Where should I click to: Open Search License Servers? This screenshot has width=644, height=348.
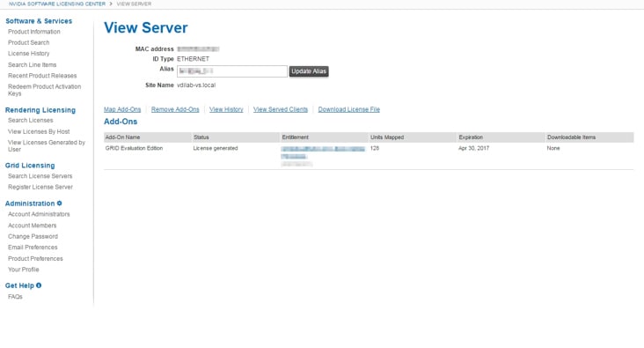pos(40,176)
